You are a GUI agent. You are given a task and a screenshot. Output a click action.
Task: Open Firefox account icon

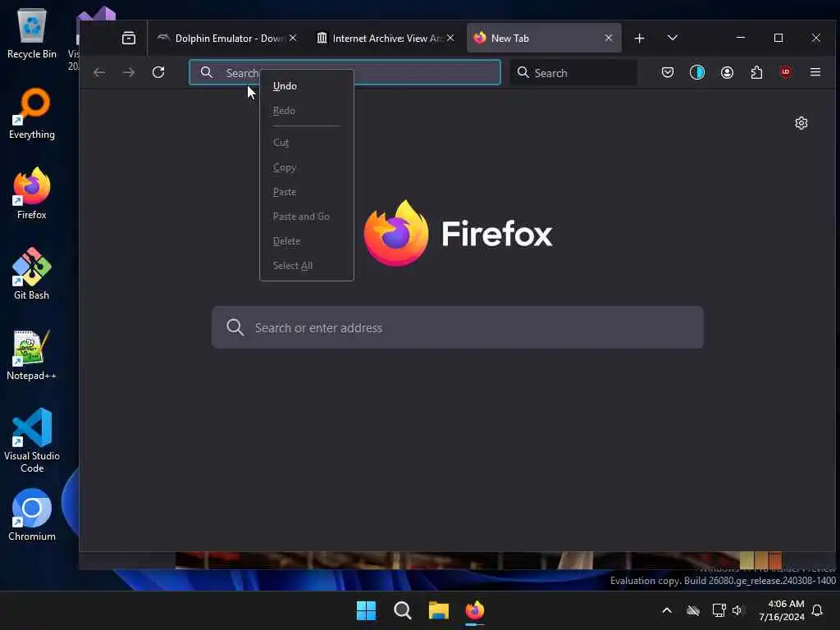click(727, 72)
